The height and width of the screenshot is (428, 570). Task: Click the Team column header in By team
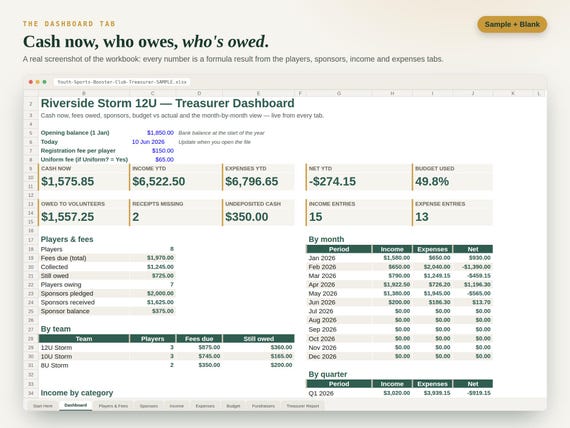click(x=84, y=339)
